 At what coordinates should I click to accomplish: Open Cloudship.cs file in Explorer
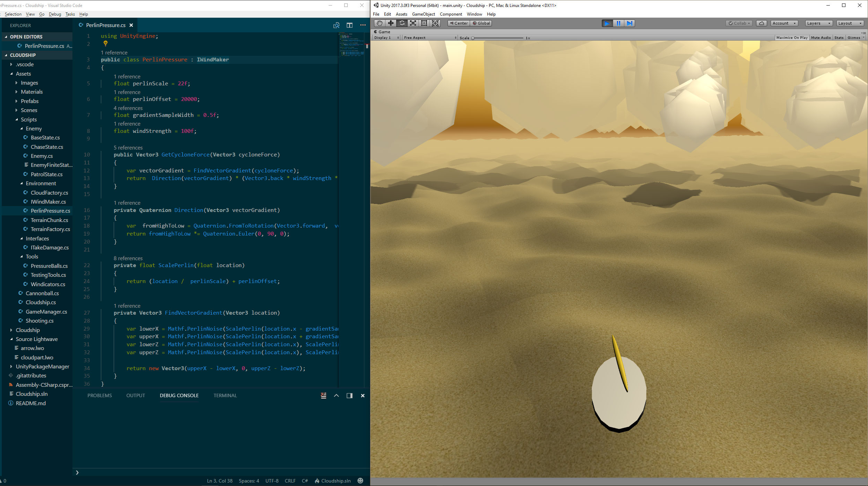point(41,302)
